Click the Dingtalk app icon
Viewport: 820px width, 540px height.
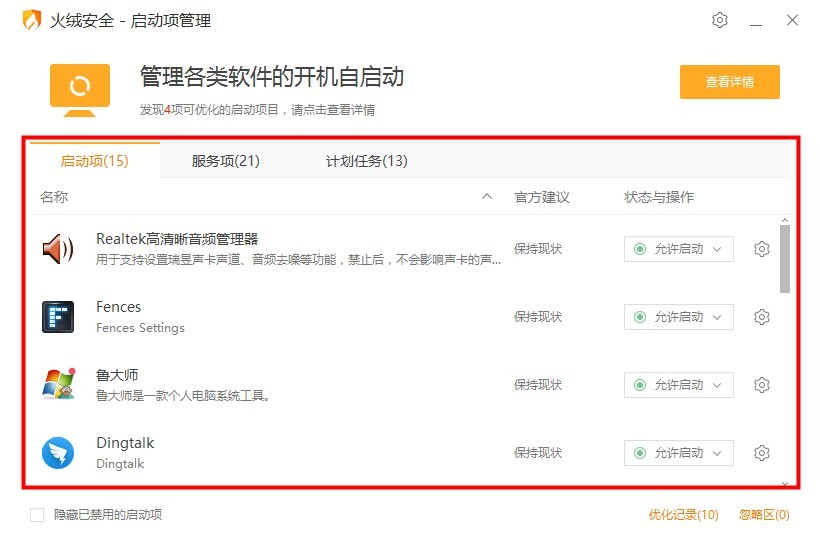coord(58,453)
